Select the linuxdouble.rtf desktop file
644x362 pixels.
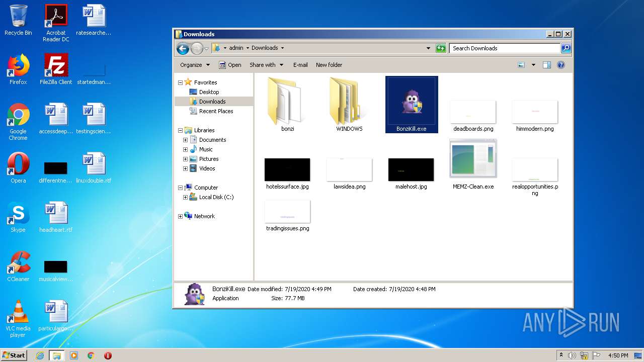[94, 168]
